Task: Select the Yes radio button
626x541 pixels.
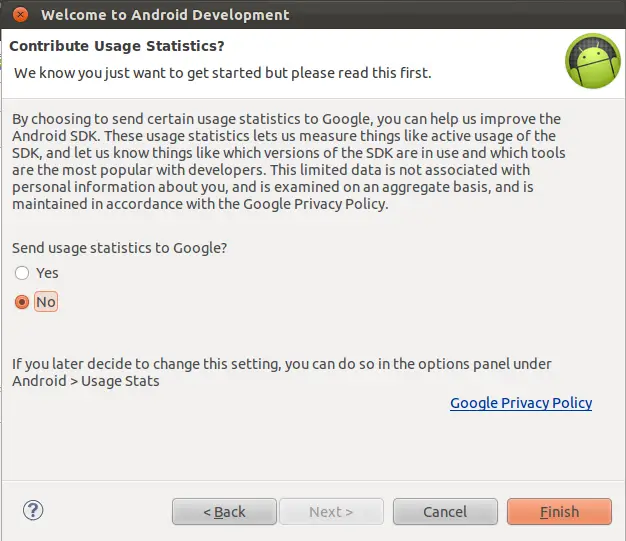Action: (22, 273)
